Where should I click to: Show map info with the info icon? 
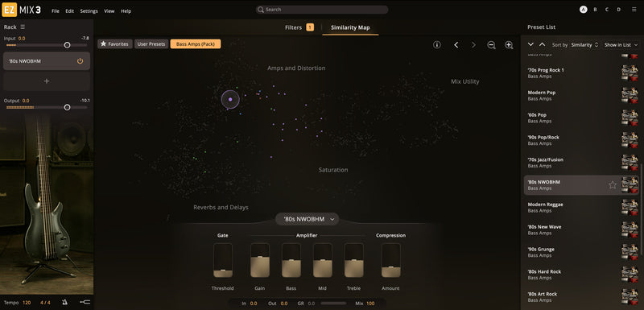coord(437,45)
